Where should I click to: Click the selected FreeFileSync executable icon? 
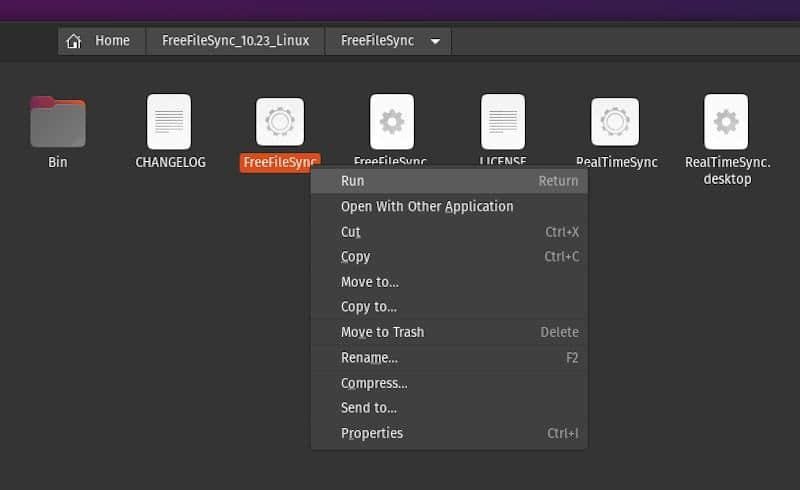280,122
